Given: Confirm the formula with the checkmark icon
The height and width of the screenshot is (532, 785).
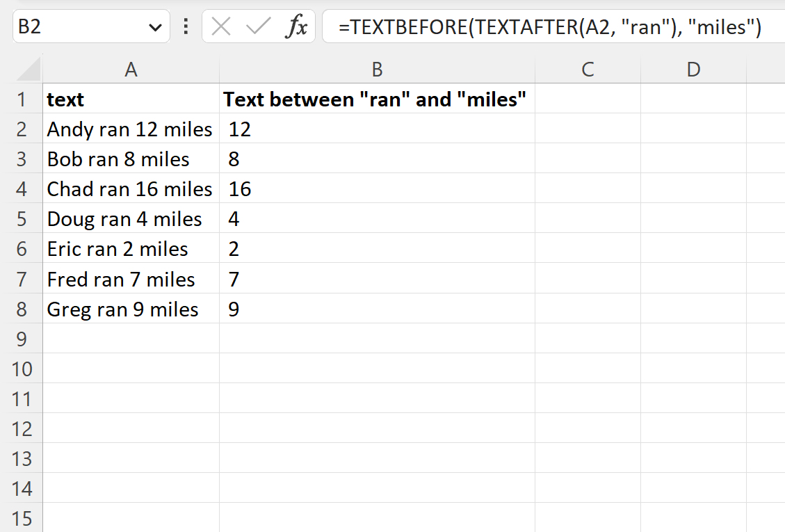Looking at the screenshot, I should click(x=259, y=26).
